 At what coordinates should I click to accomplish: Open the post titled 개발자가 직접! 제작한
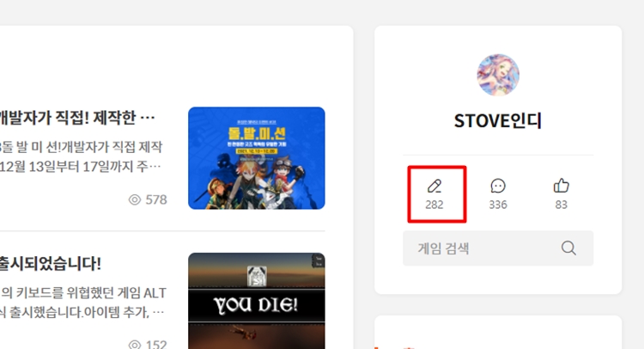[x=76, y=118]
